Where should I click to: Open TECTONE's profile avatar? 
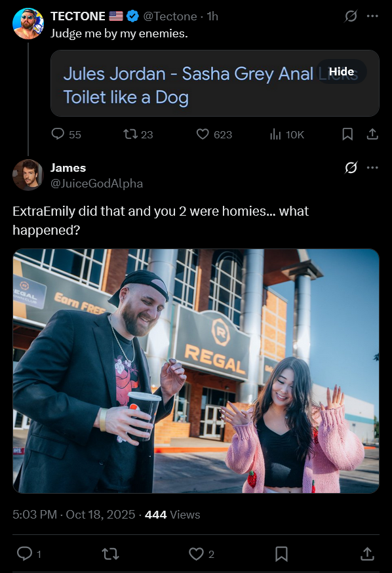[x=28, y=24]
